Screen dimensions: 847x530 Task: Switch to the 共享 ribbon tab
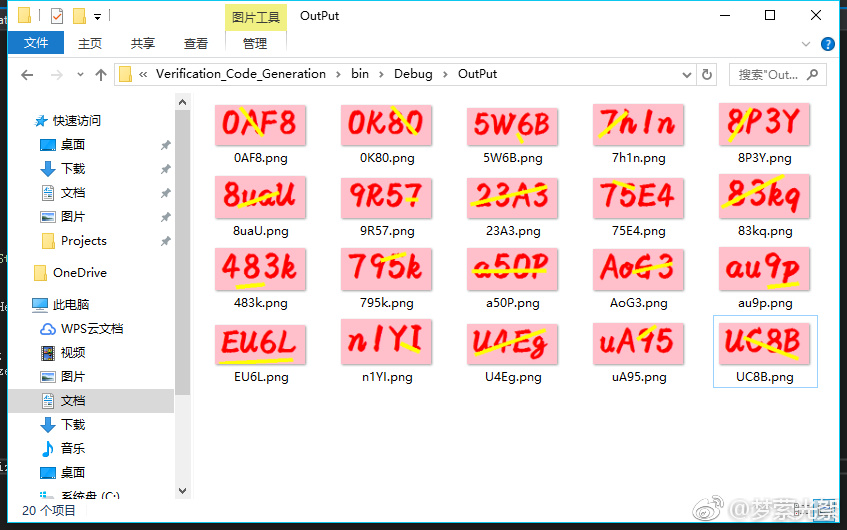143,43
